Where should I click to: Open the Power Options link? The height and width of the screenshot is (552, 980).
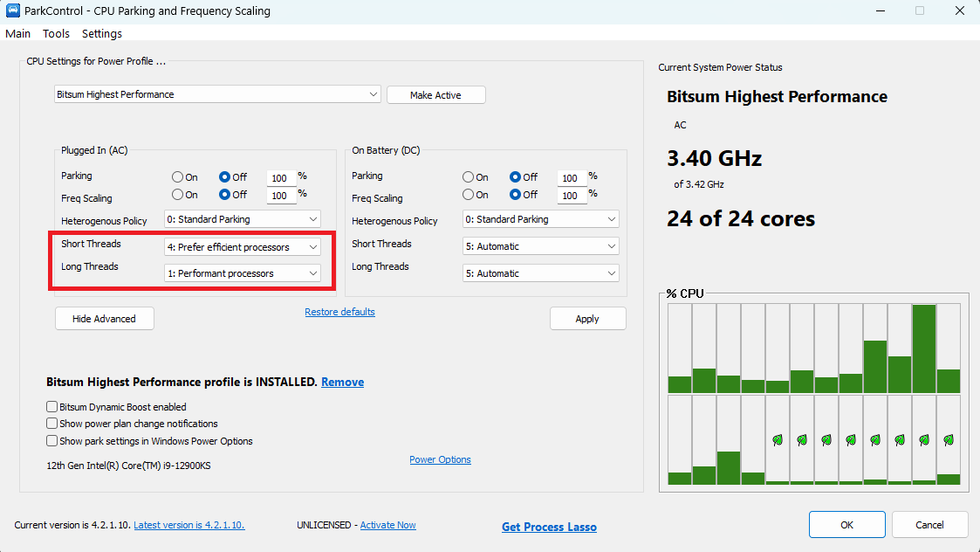click(440, 459)
